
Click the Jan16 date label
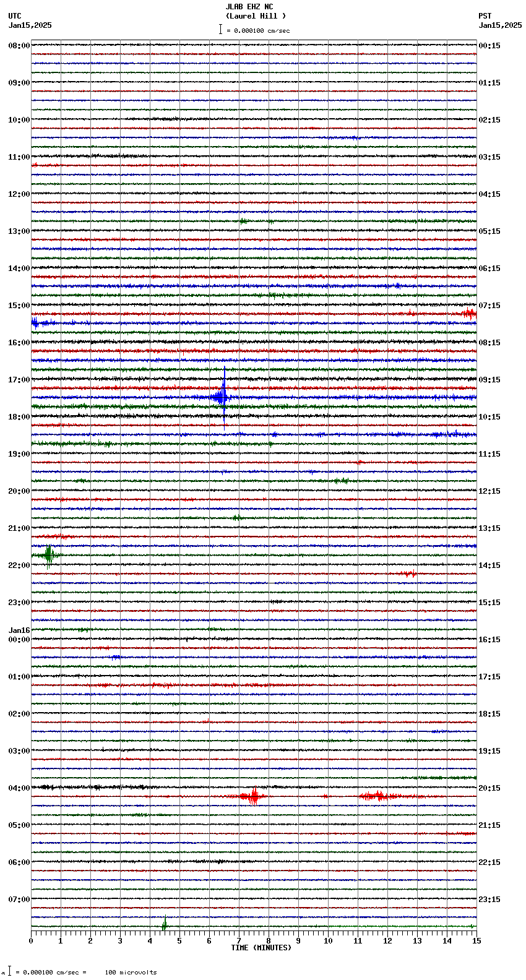pyautogui.click(x=19, y=630)
